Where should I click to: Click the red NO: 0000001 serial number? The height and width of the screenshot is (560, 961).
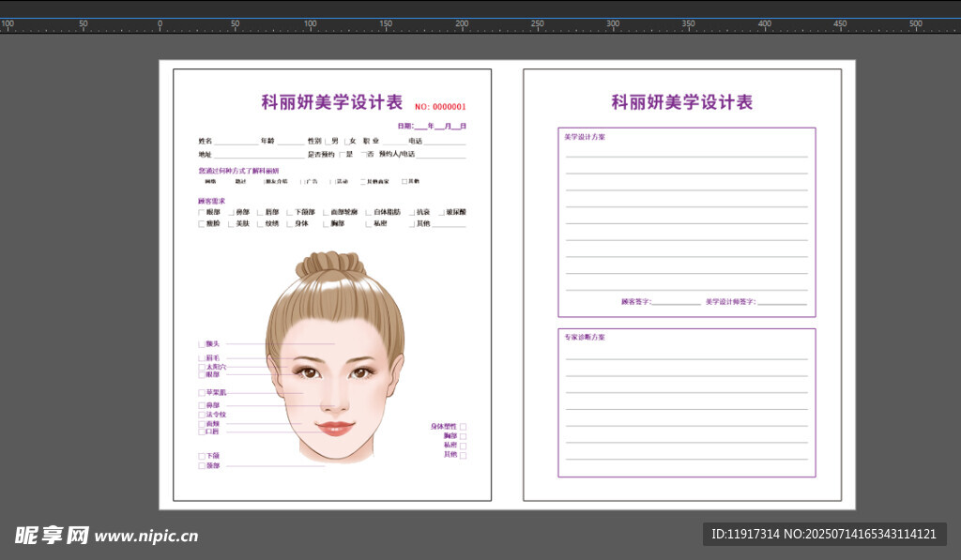440,107
